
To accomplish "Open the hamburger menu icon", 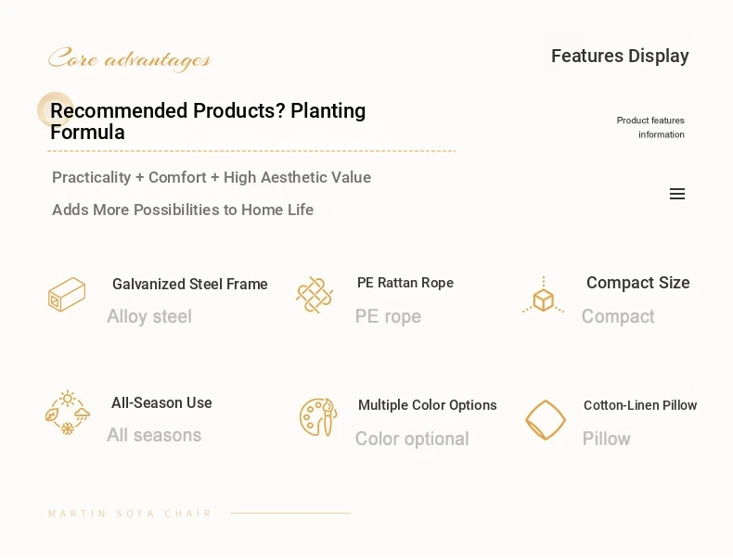I will [677, 194].
